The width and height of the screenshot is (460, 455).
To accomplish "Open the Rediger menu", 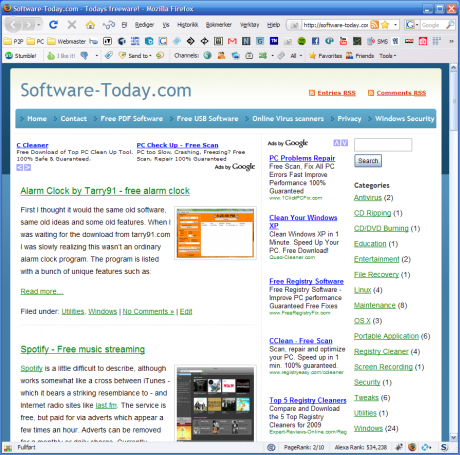I will click(x=144, y=25).
